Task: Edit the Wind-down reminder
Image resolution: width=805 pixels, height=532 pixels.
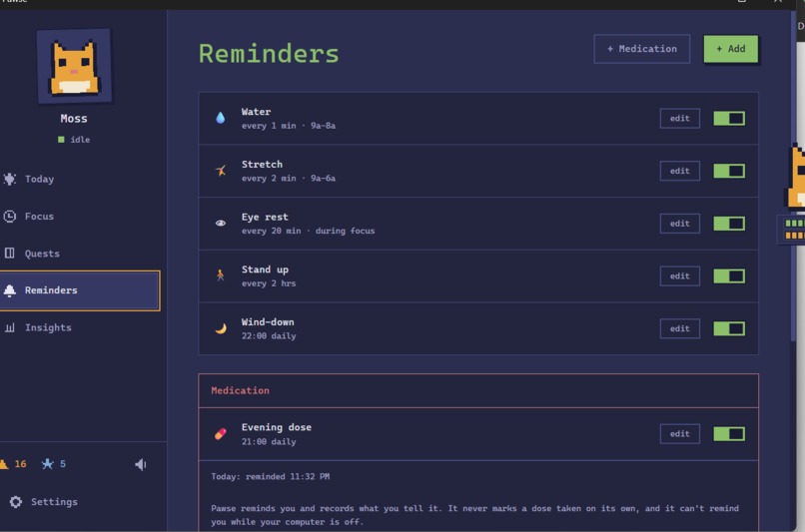Action: (x=680, y=328)
